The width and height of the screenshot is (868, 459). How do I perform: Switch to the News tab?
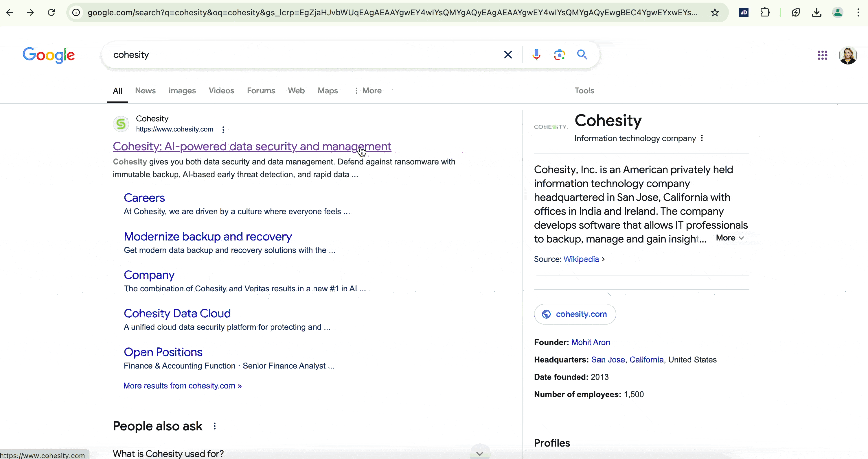pos(145,90)
